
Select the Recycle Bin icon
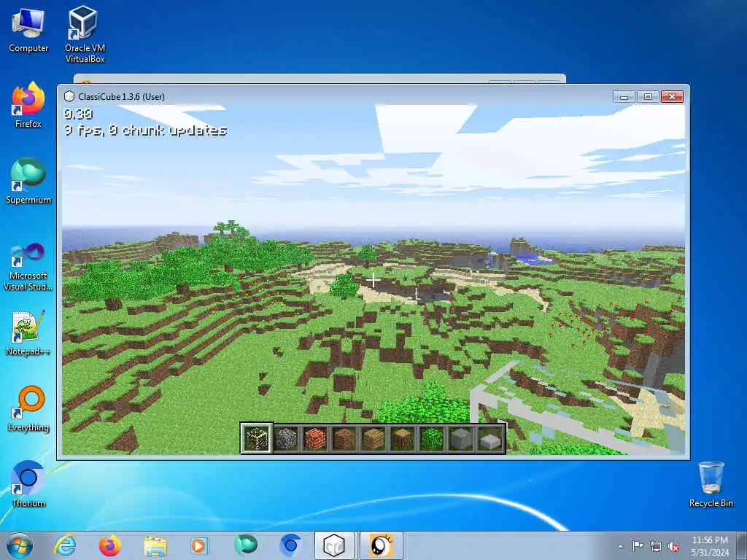coord(711,484)
